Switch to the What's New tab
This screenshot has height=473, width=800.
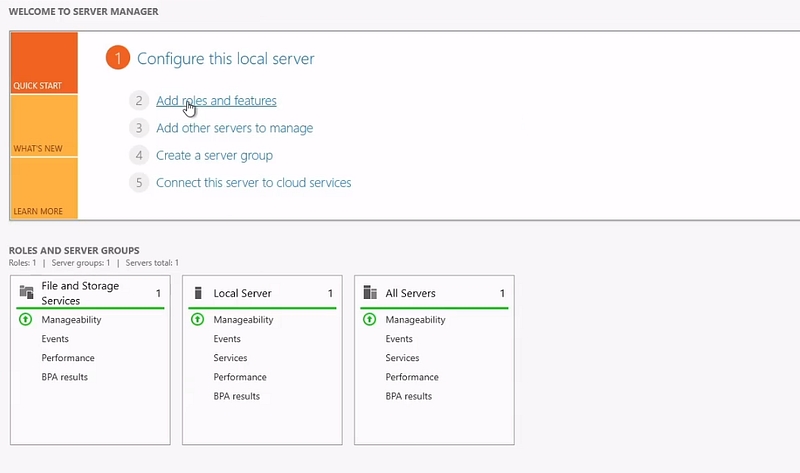pos(44,125)
